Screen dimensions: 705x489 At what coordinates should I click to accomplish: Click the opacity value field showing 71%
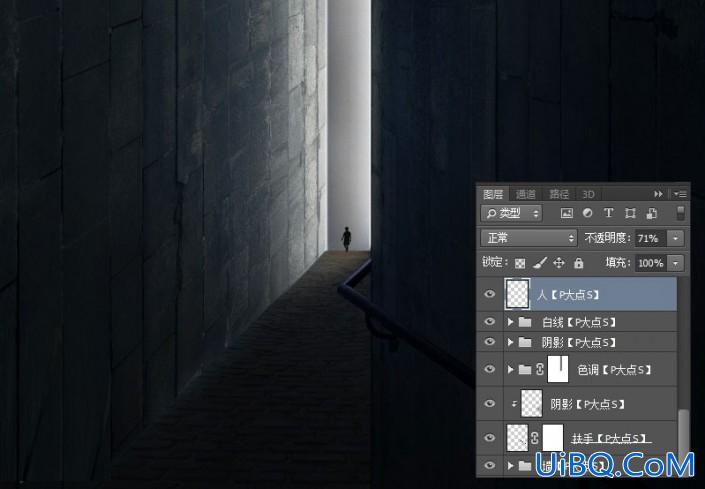pos(651,238)
